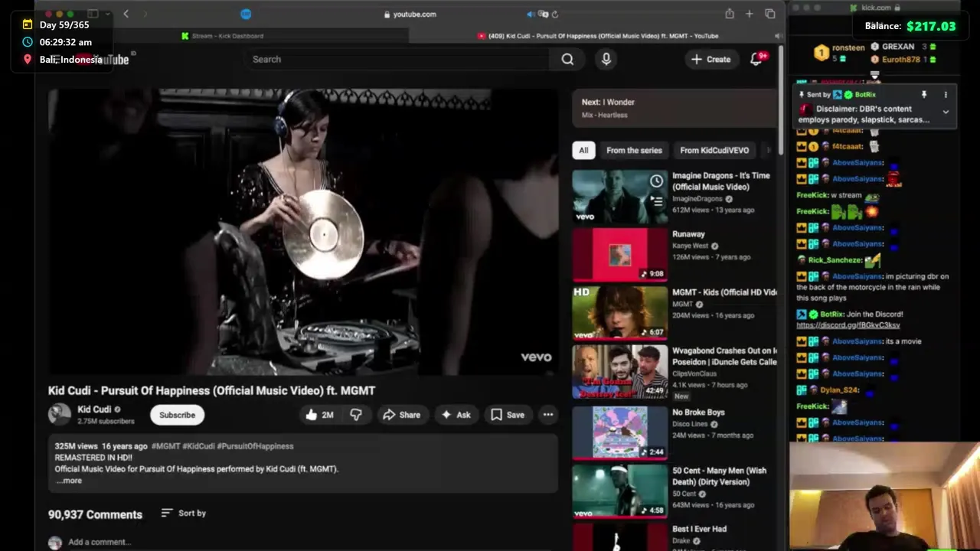Open the pinned message kebab menu in Kick
This screenshot has height=551, width=980.
point(946,95)
